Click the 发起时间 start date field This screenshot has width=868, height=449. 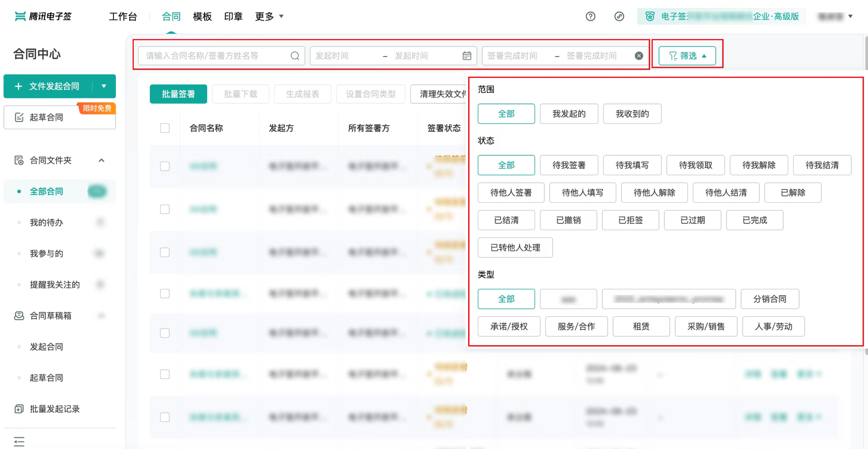click(x=345, y=56)
